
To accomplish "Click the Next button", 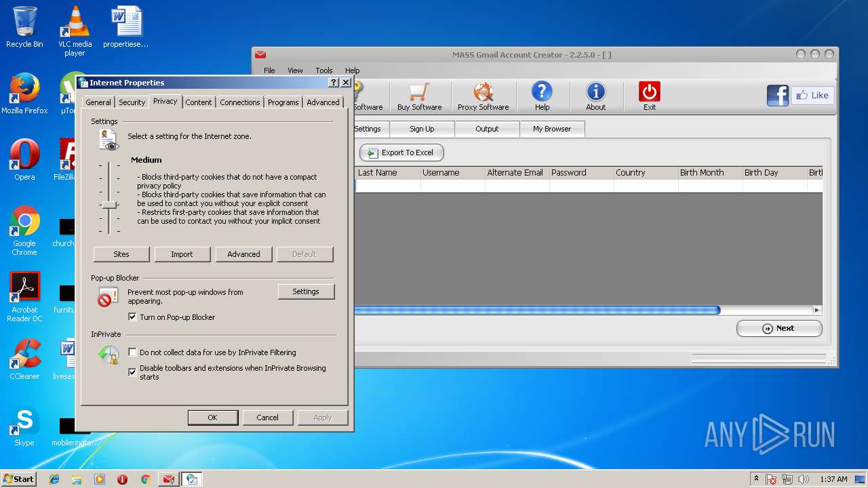I will tap(779, 328).
